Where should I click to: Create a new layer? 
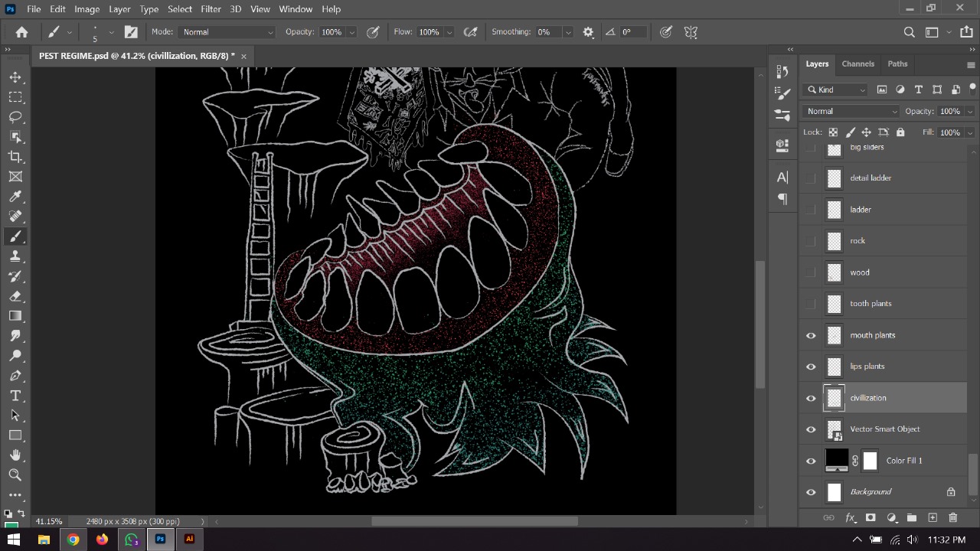coord(933,518)
